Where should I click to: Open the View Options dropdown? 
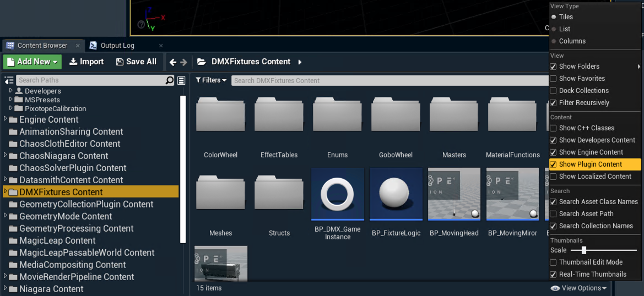(x=579, y=288)
